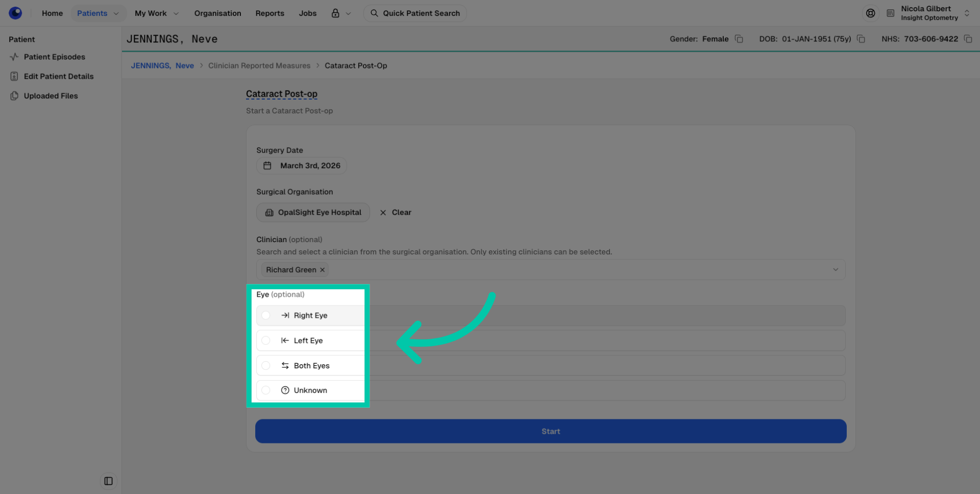The height and width of the screenshot is (494, 980).
Task: Click the Clinician Reported Measures breadcrumb
Action: [259, 65]
